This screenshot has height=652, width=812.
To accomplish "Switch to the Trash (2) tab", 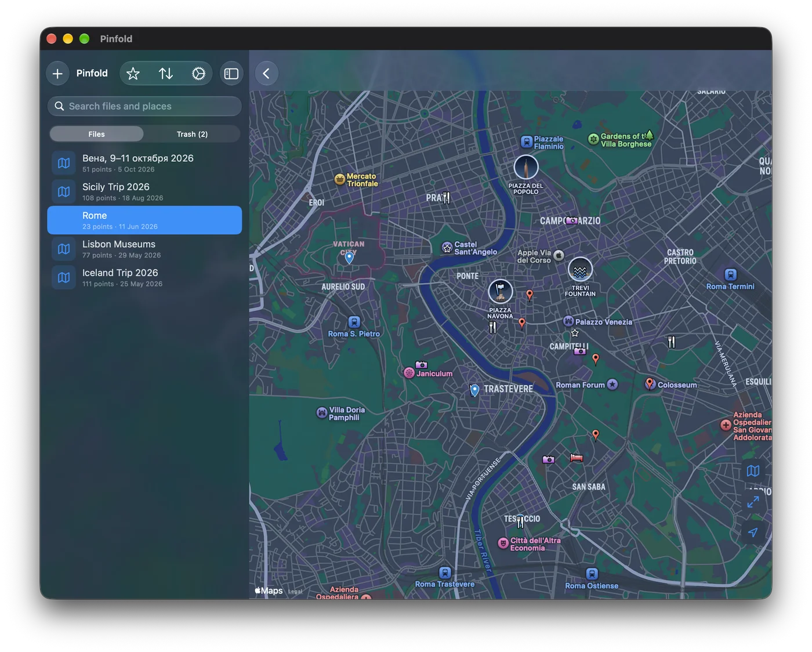I will point(192,134).
